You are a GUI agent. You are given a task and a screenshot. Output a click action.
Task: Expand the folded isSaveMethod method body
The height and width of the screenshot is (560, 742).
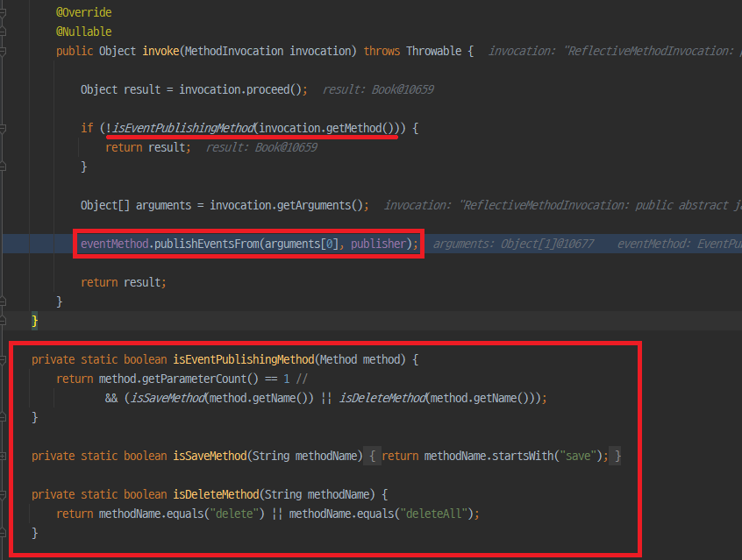click(3, 457)
